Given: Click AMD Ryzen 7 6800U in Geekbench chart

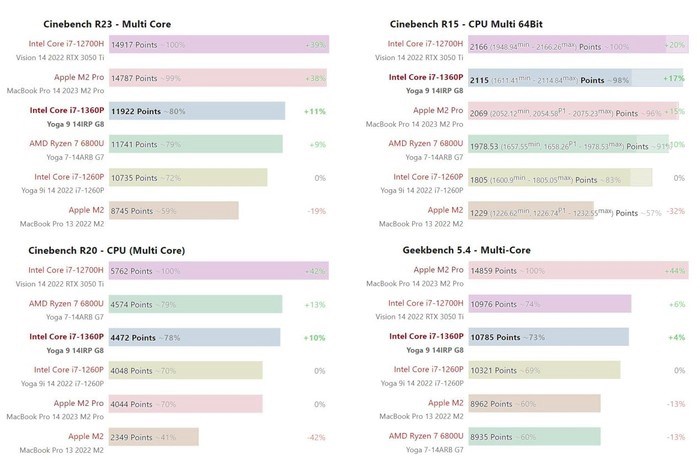Looking at the screenshot, I should click(x=425, y=436).
